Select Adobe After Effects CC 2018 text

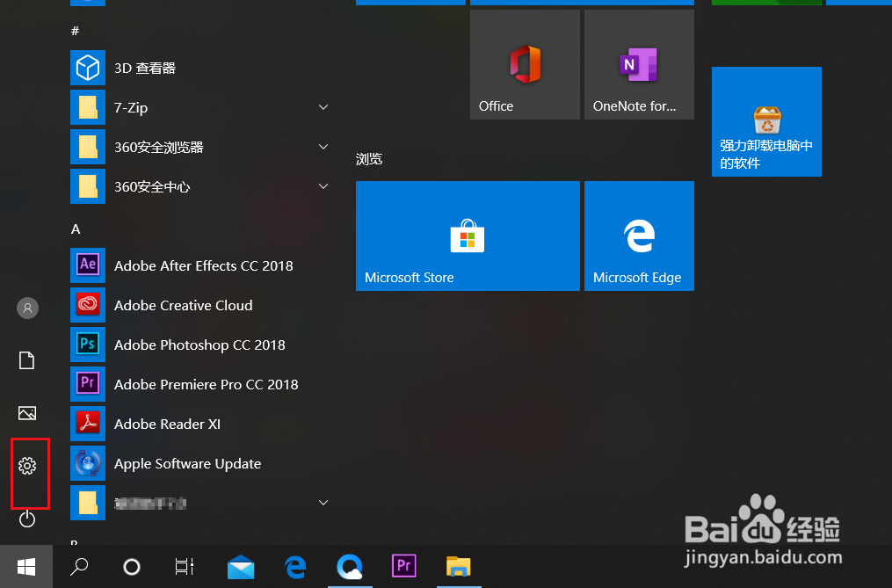204,265
